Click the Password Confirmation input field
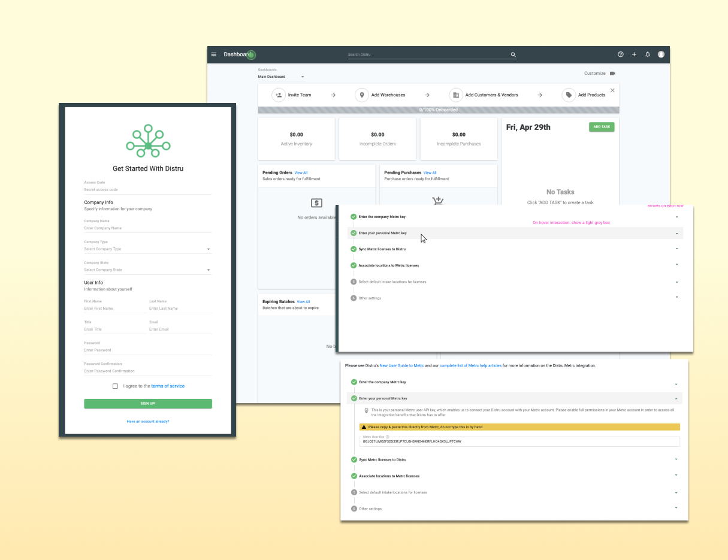 (148, 371)
